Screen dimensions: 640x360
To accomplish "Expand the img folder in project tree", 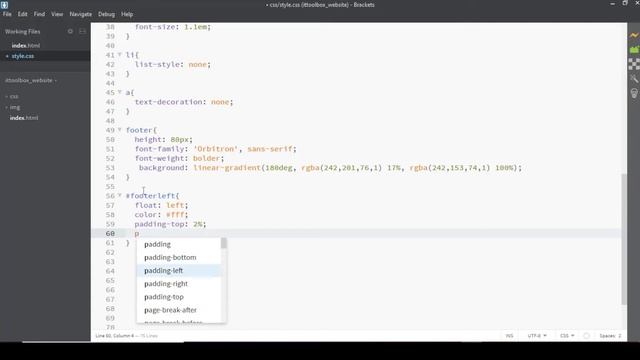I will [15, 107].
